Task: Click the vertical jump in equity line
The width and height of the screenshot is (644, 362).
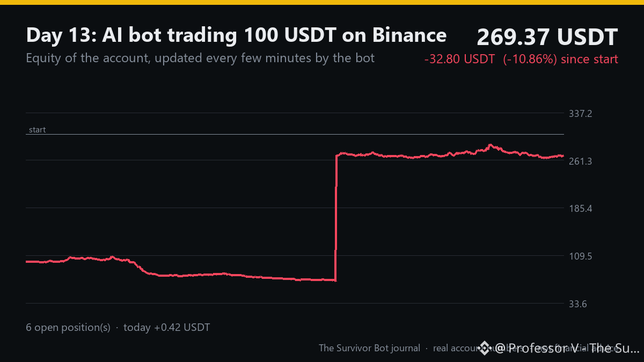Action: point(336,217)
